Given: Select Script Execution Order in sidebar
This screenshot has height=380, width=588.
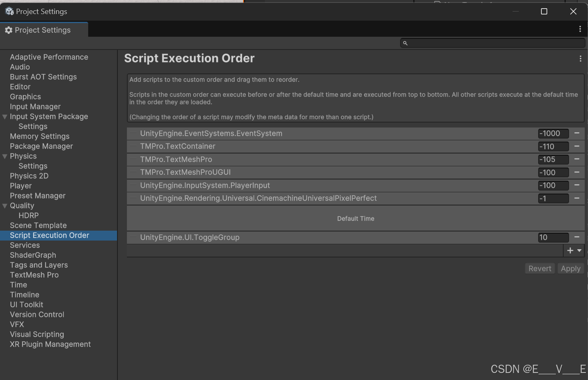Looking at the screenshot, I should pos(59,235).
